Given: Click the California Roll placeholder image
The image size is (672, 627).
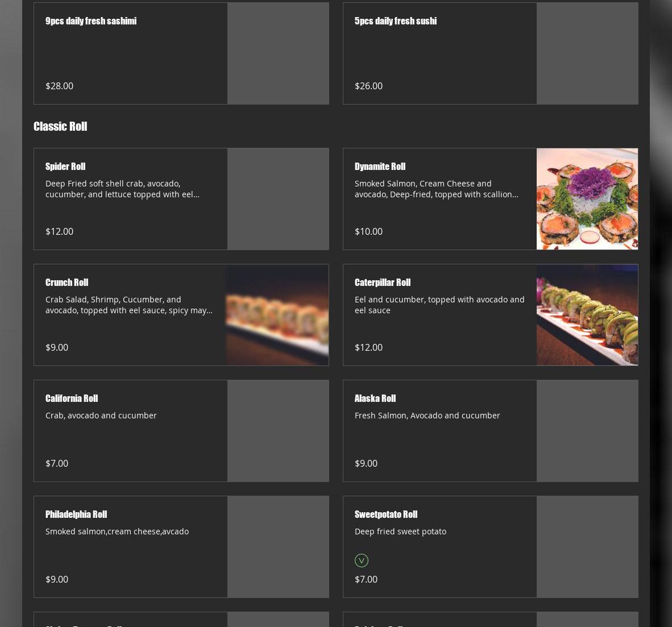Looking at the screenshot, I should click(x=278, y=431).
